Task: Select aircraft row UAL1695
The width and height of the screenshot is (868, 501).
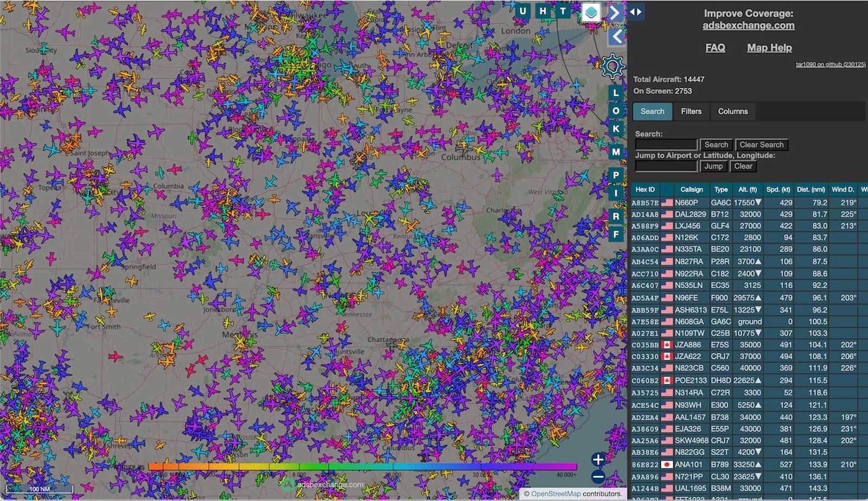Action: tap(749, 488)
